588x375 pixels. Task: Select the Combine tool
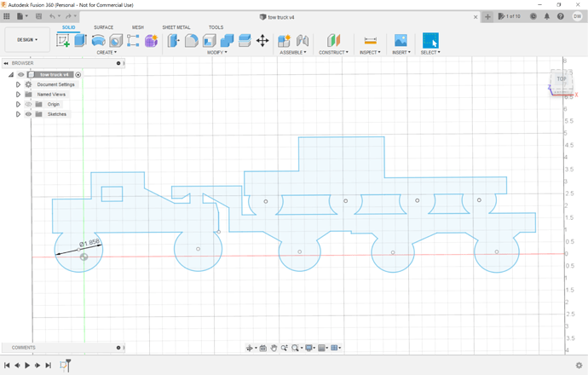[227, 41]
